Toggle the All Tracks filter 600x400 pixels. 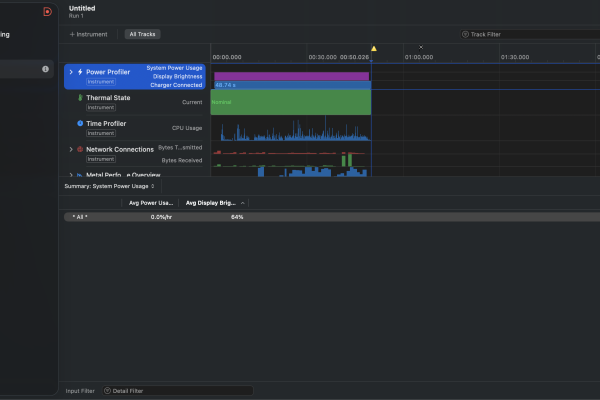coord(143,34)
